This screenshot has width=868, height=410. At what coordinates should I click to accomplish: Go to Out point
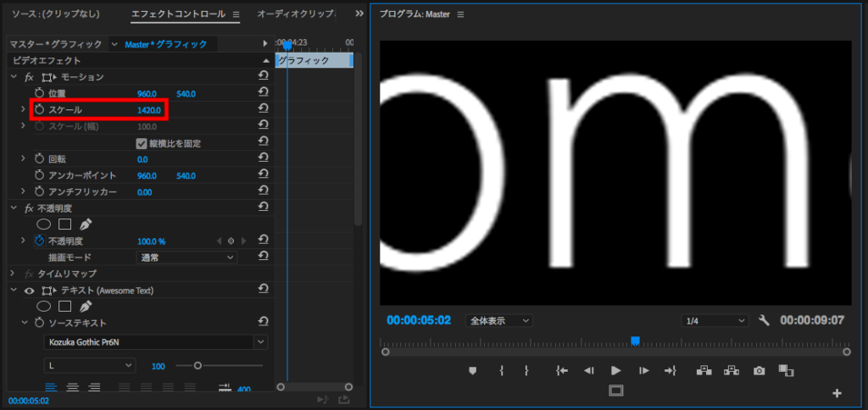click(670, 371)
